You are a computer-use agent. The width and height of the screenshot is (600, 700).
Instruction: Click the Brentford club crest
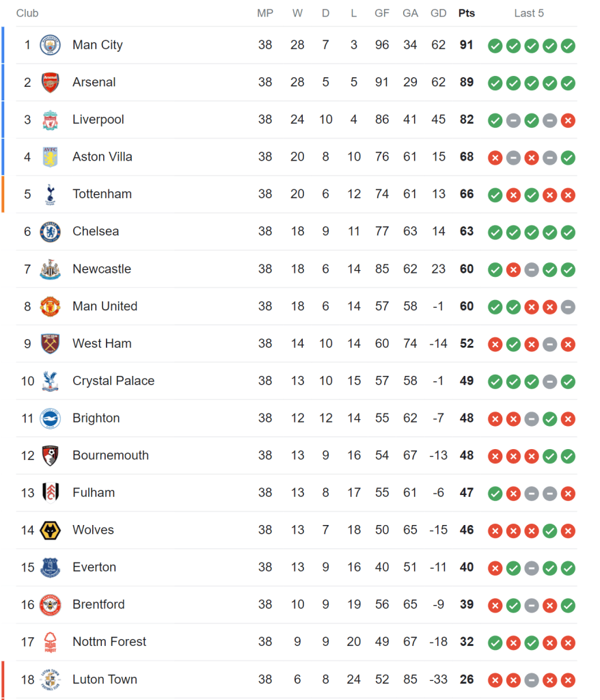(x=50, y=605)
